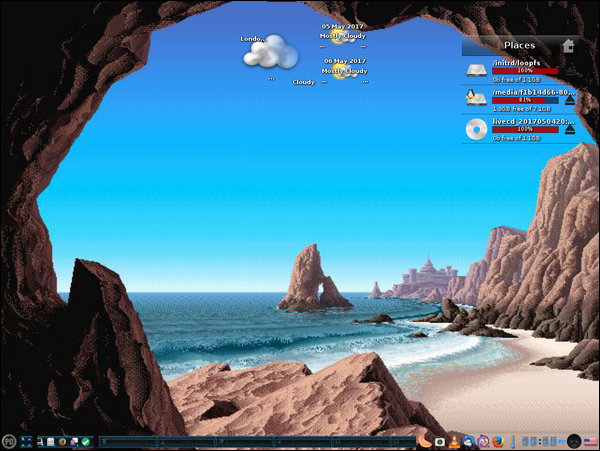The height and width of the screenshot is (451, 600).
Task: Select the livecd_2017050420 label
Action: [x=533, y=121]
